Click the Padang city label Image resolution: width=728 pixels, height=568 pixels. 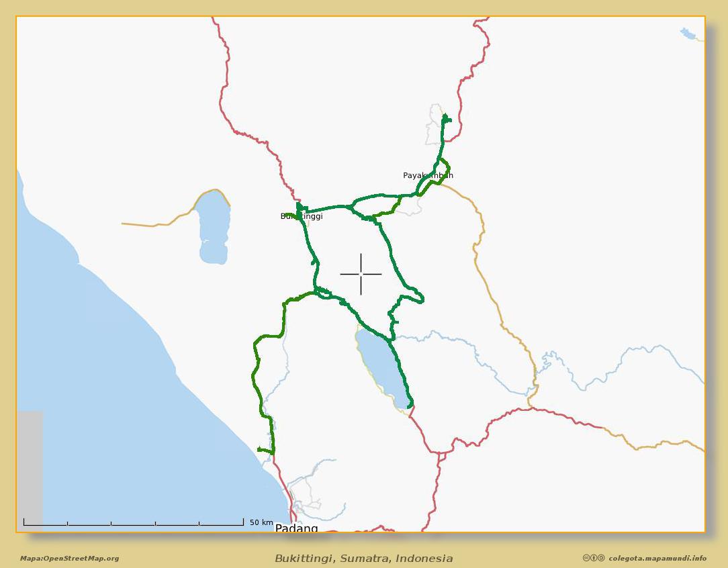point(296,528)
